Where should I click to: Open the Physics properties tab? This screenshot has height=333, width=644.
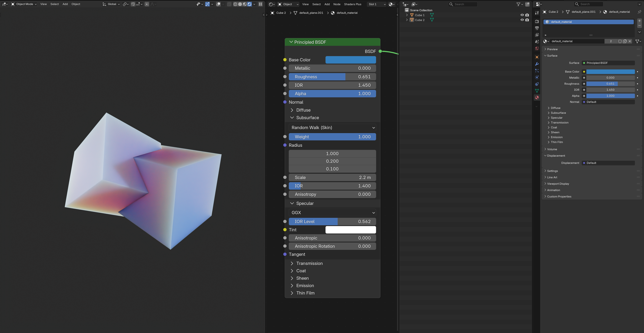click(x=537, y=77)
